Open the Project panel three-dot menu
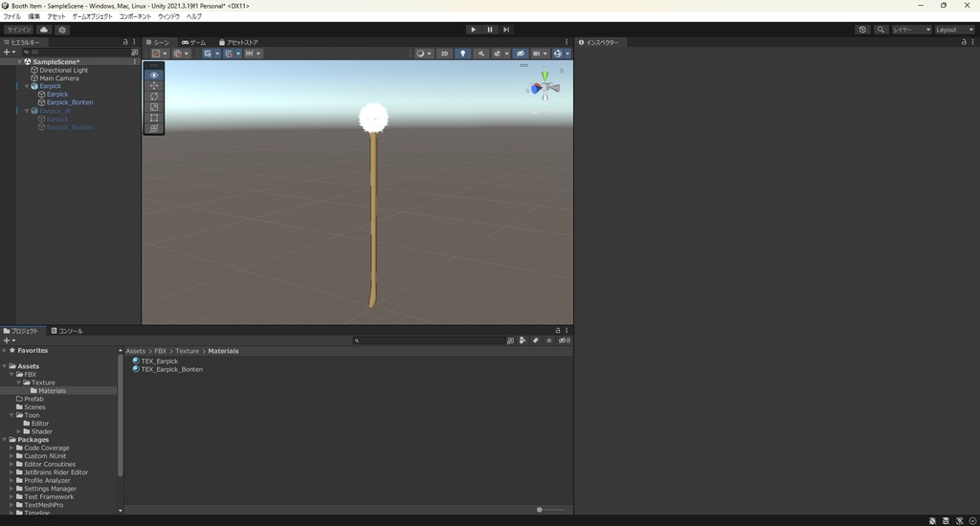This screenshot has width=980, height=526. 567,330
